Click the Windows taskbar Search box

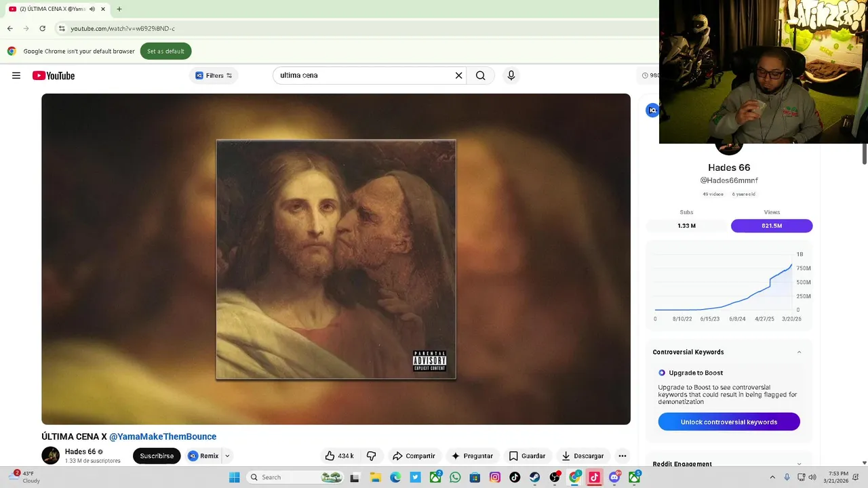(x=295, y=477)
